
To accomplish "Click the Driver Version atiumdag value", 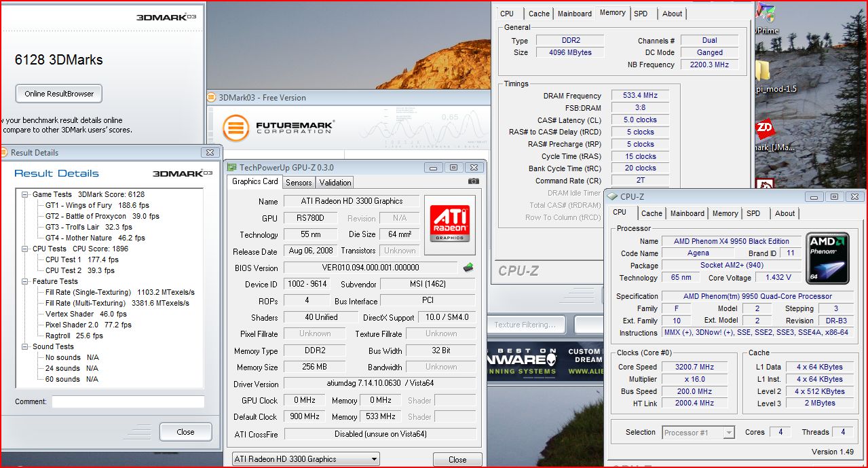I will (380, 384).
